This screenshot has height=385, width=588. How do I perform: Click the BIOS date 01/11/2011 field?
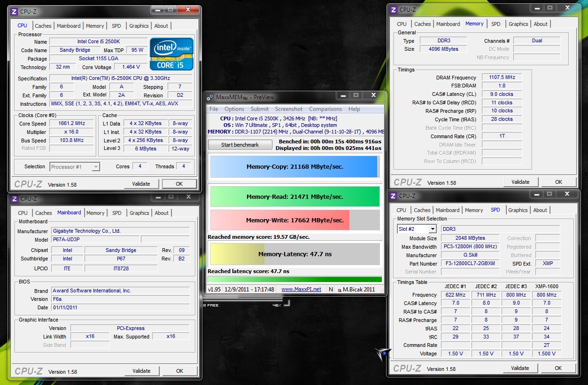coord(120,307)
